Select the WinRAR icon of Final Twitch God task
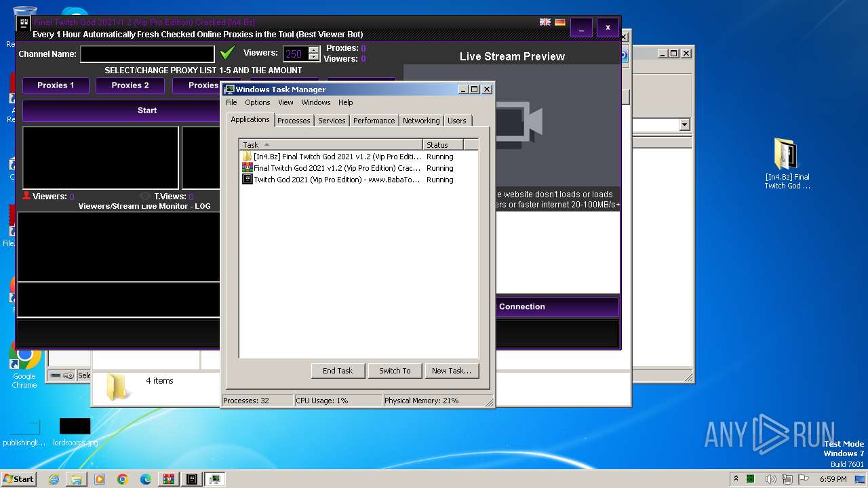868x488 pixels. 248,168
